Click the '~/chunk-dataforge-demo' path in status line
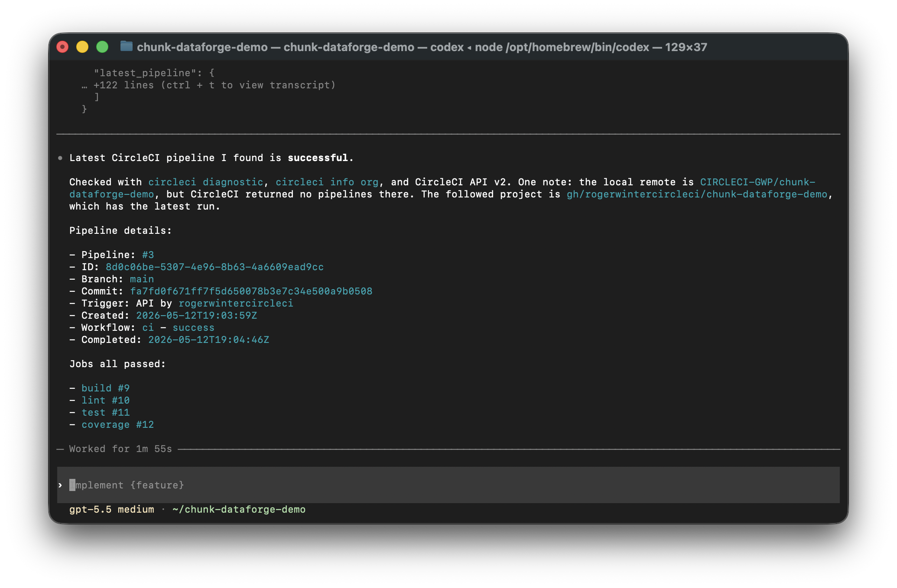Viewport: 897px width, 588px height. click(x=239, y=509)
